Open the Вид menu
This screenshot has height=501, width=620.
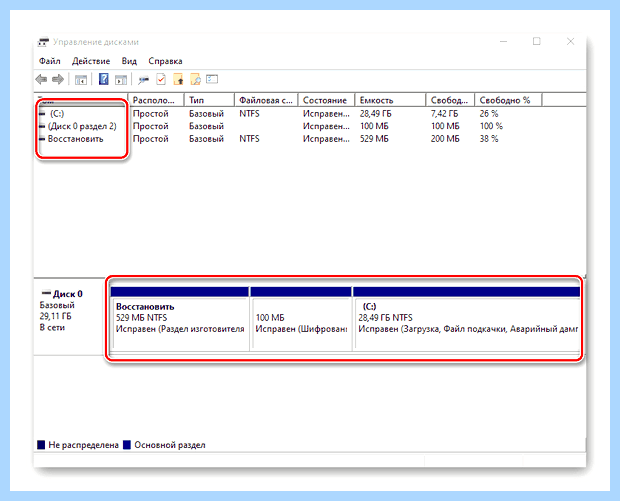(x=129, y=61)
